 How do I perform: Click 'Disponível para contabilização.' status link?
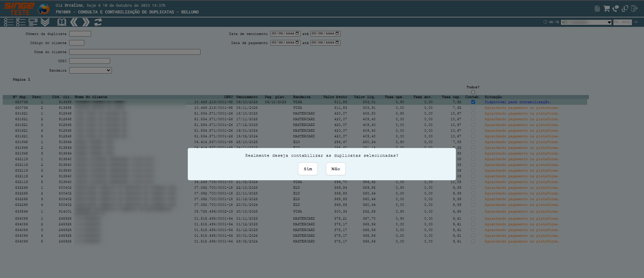pos(518,102)
